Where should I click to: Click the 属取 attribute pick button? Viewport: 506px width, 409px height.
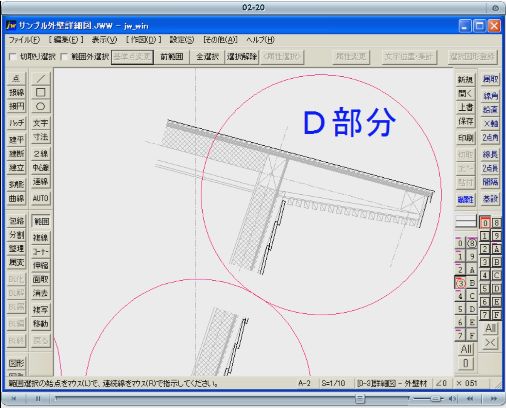(490, 79)
